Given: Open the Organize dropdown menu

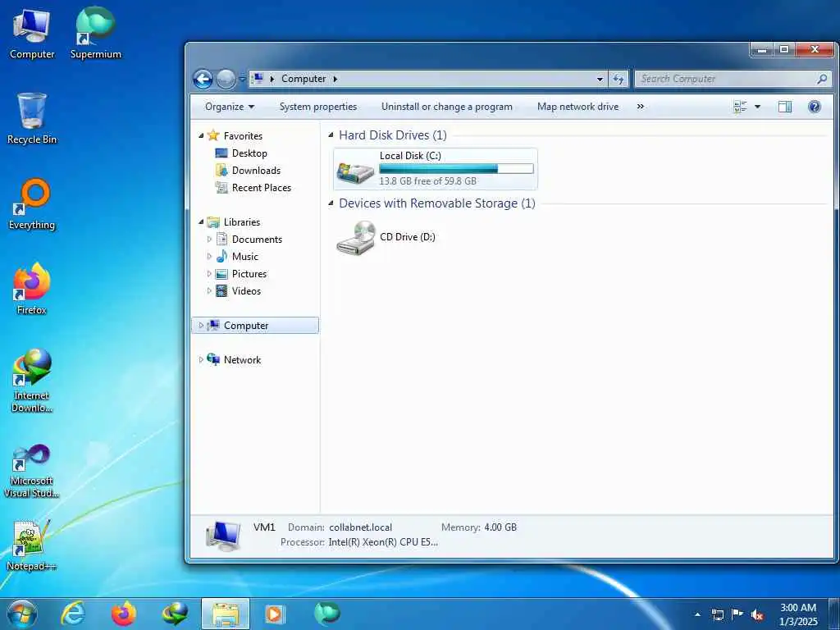Looking at the screenshot, I should pyautogui.click(x=230, y=107).
